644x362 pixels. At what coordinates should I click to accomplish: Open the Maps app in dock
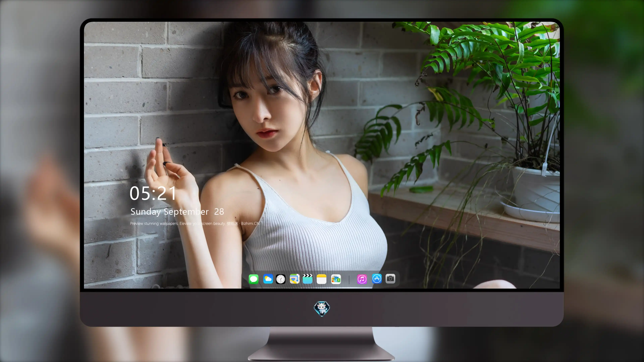tap(294, 279)
